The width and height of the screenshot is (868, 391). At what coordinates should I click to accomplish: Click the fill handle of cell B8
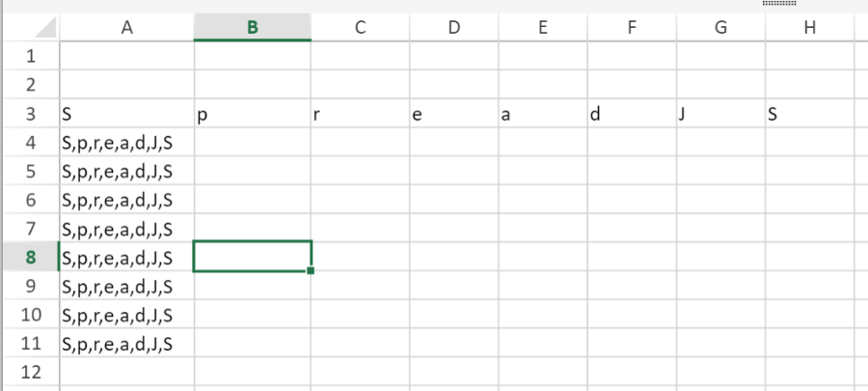311,270
